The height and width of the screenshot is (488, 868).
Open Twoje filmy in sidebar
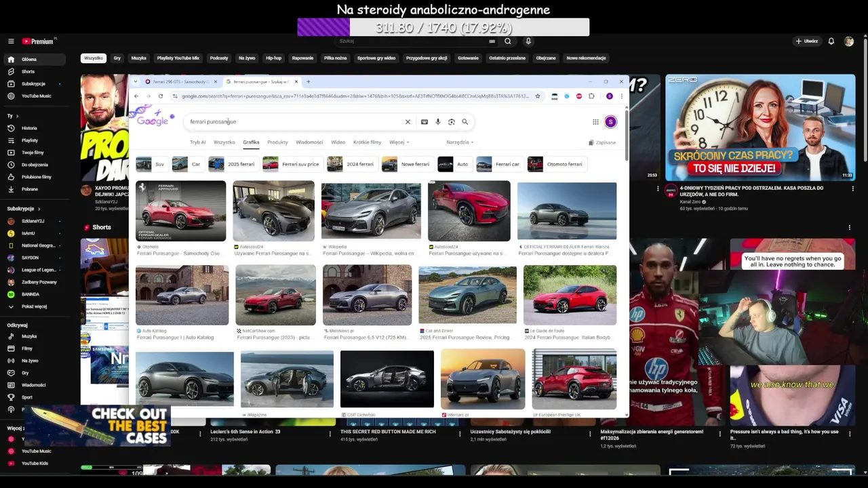coord(34,152)
